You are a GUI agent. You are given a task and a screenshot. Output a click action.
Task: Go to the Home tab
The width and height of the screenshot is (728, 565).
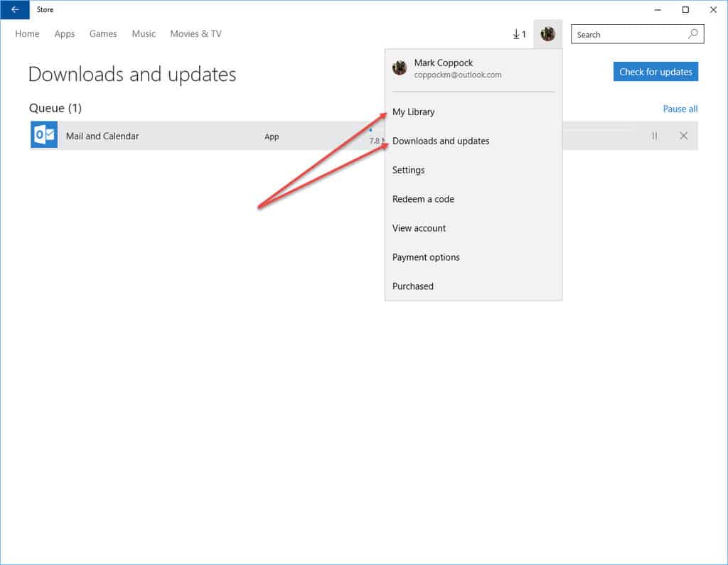(27, 34)
